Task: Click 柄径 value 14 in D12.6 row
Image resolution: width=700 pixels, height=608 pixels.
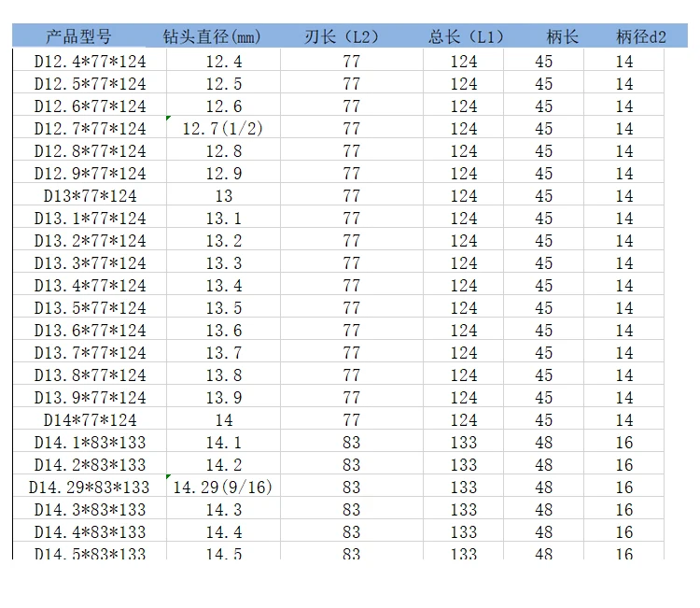Action: (x=624, y=106)
